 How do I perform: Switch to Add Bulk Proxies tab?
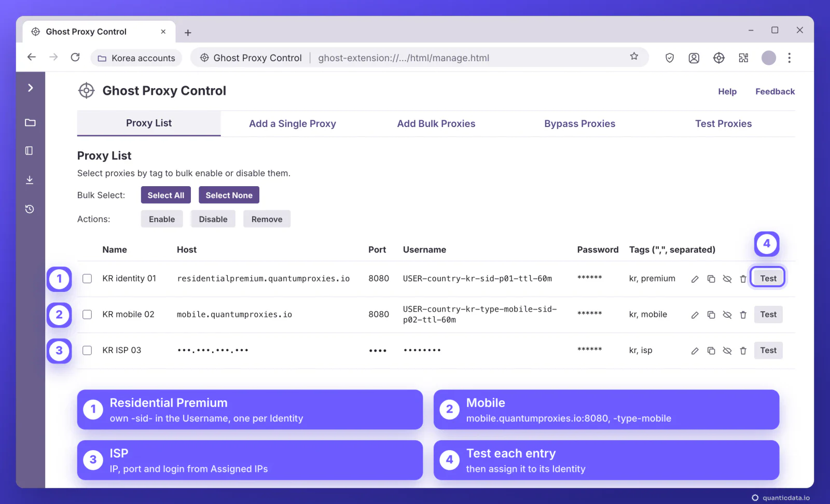click(x=436, y=123)
